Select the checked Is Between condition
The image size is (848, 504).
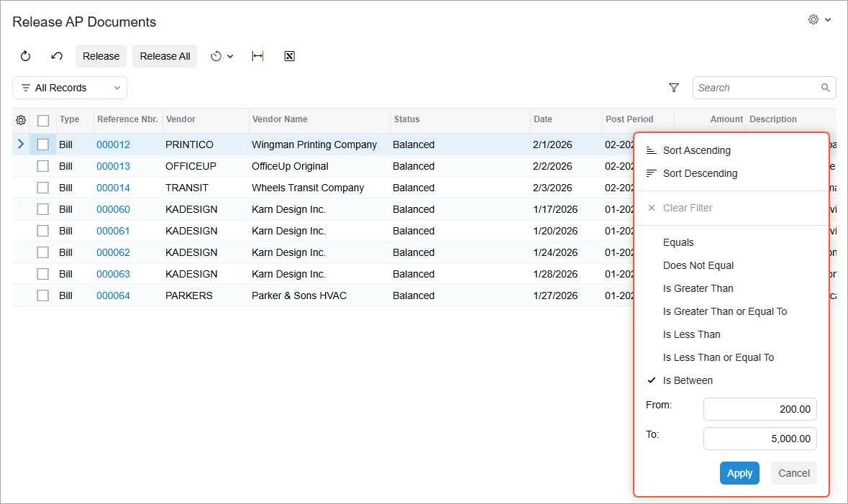click(x=688, y=380)
